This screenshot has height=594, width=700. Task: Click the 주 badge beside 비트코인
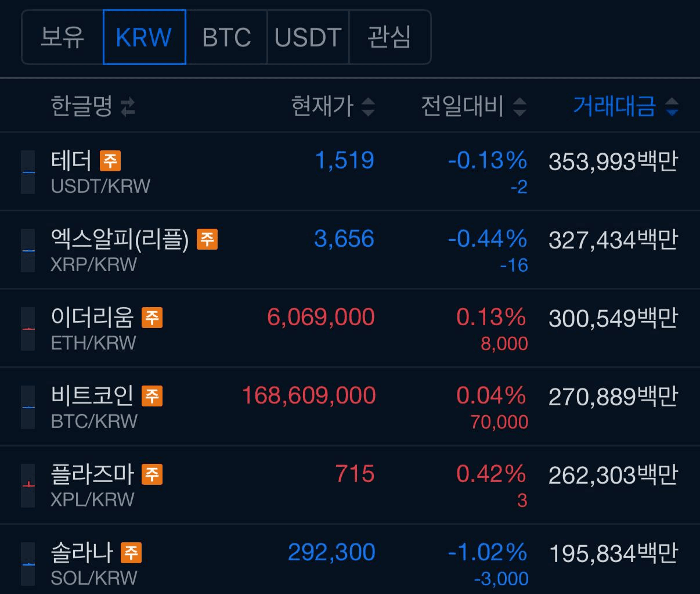tap(152, 395)
